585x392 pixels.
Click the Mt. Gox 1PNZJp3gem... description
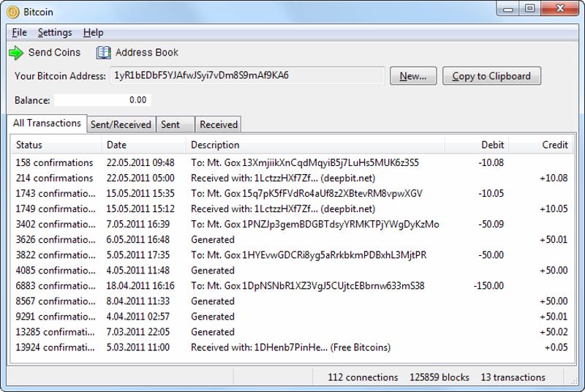coord(315,225)
